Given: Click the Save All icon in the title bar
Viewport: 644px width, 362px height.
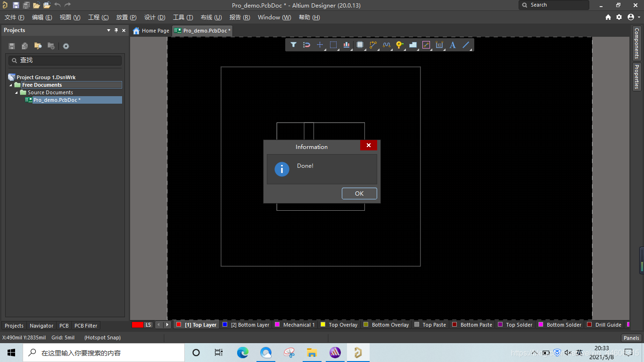Looking at the screenshot, I should pos(26,5).
